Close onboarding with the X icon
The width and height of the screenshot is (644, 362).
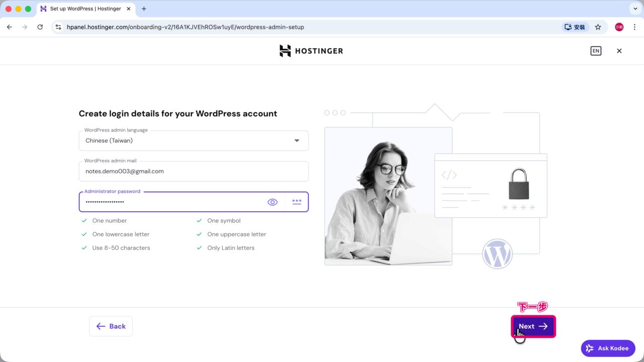tap(619, 51)
